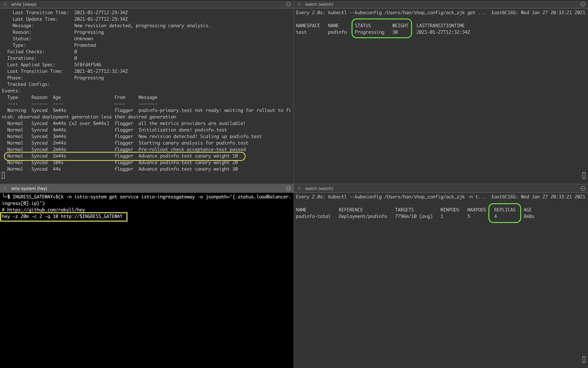Close the 'istio-system (hey)' pane
The width and height of the screenshot is (588, 368).
click(x=5, y=188)
